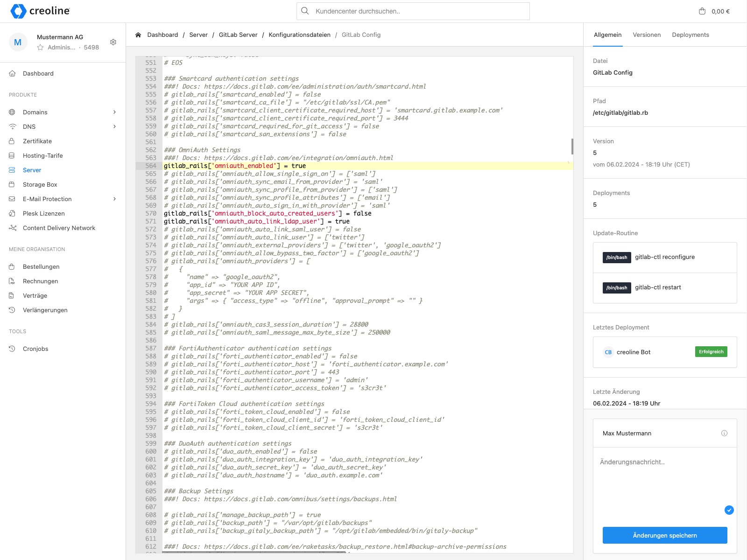Viewport: 747px width, 560px height.
Task: Click line 571 omniauth_auto_link_ldap_user
Action: 256,221
